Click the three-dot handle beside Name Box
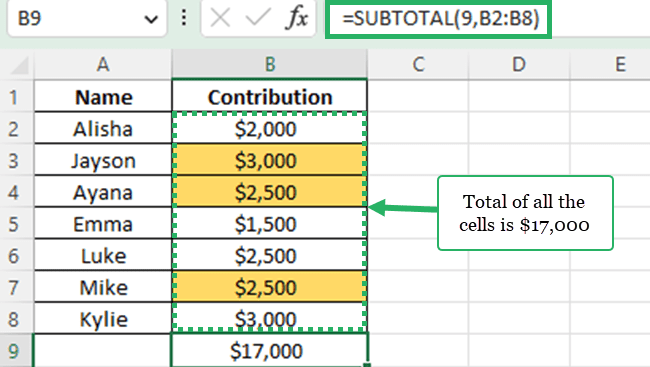This screenshot has width=650, height=367. pyautogui.click(x=184, y=18)
